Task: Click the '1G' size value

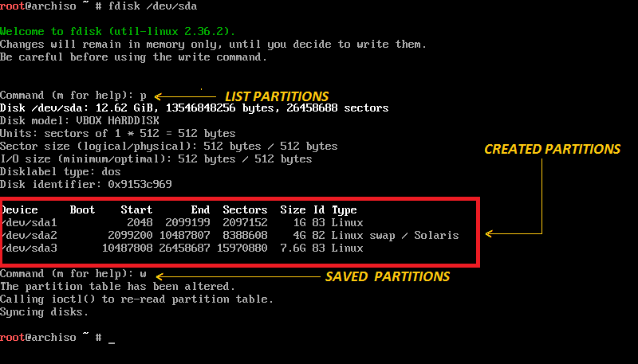Action: click(299, 223)
